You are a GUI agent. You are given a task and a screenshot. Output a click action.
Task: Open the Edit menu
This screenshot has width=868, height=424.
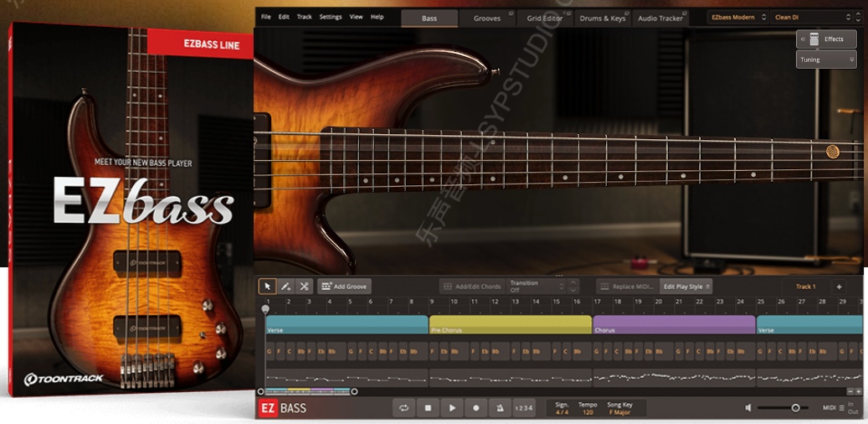pyautogui.click(x=284, y=18)
